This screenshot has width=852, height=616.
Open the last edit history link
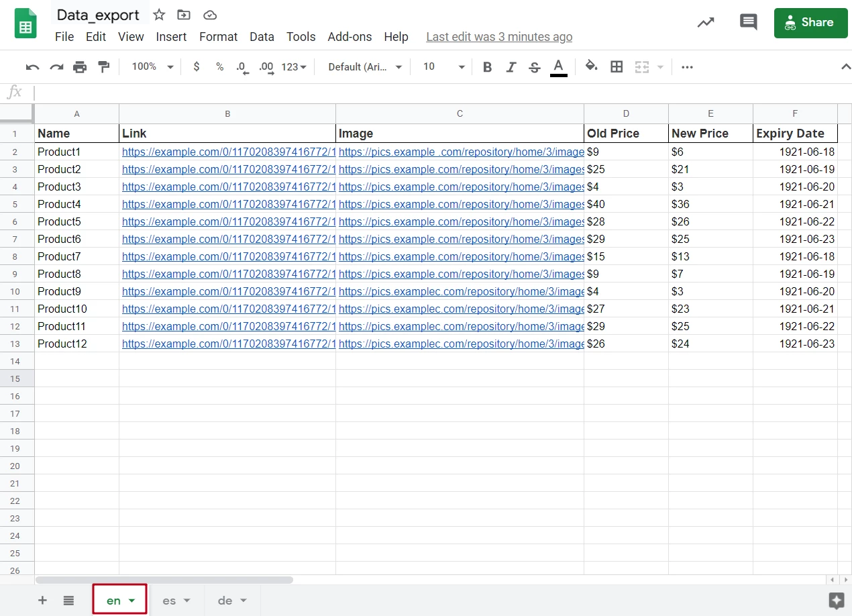click(499, 37)
